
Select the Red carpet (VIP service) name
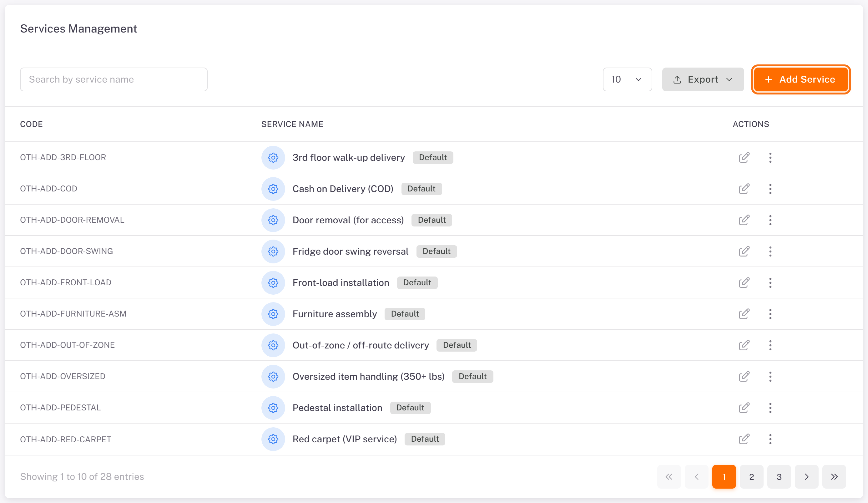point(345,439)
